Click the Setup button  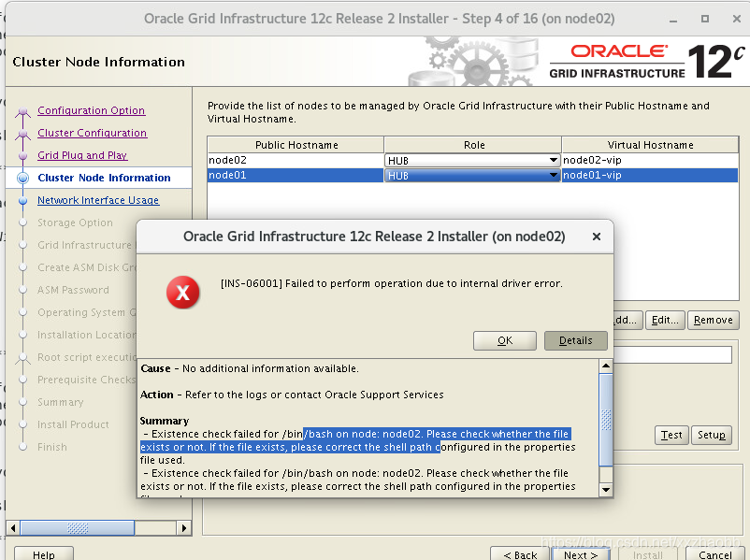712,435
